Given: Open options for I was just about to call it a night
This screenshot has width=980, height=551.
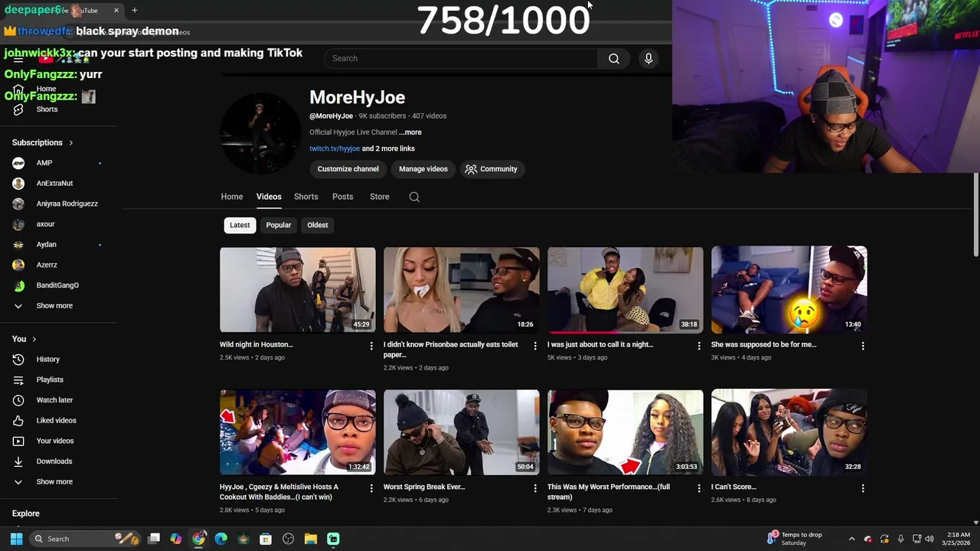Looking at the screenshot, I should click(699, 346).
